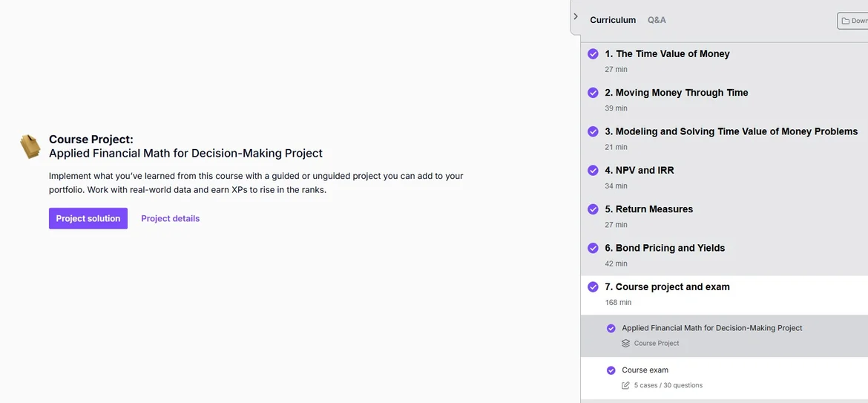Click the checkmark beside NPV and IRR
The image size is (868, 403).
(x=593, y=170)
